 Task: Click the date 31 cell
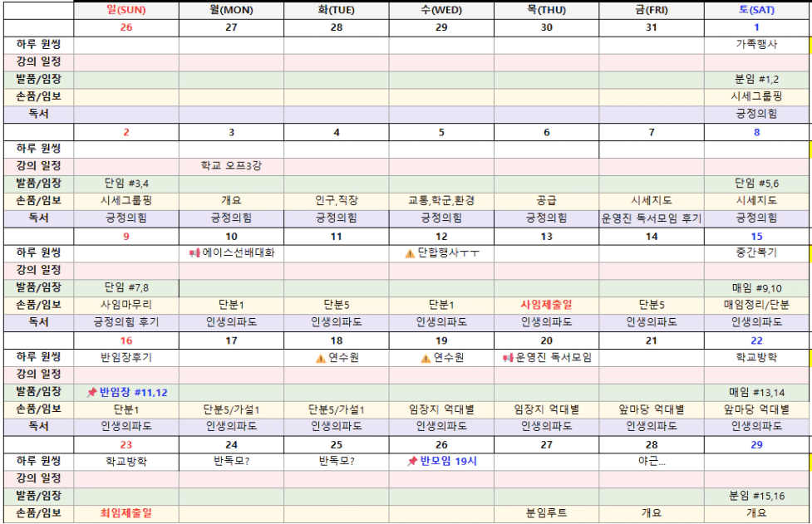(652, 27)
